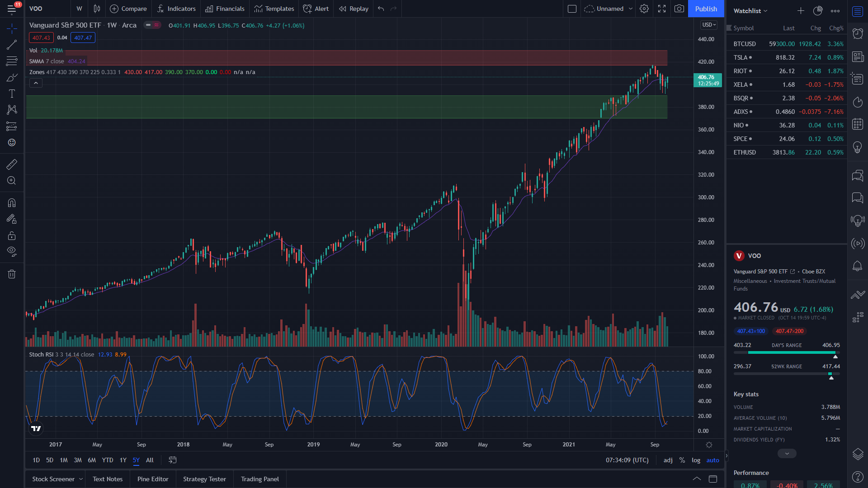Open the Indicators menu
Image resolution: width=868 pixels, height=488 pixels.
click(176, 9)
